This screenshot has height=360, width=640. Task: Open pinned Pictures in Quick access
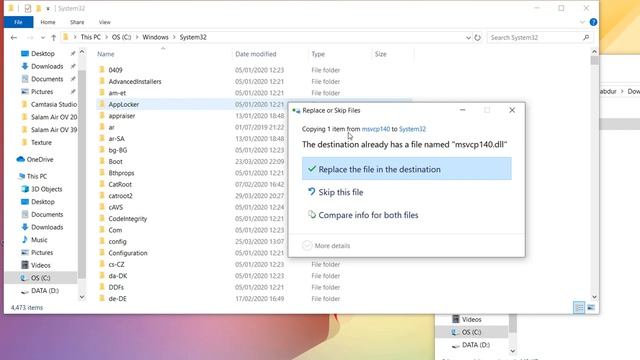coord(42,91)
